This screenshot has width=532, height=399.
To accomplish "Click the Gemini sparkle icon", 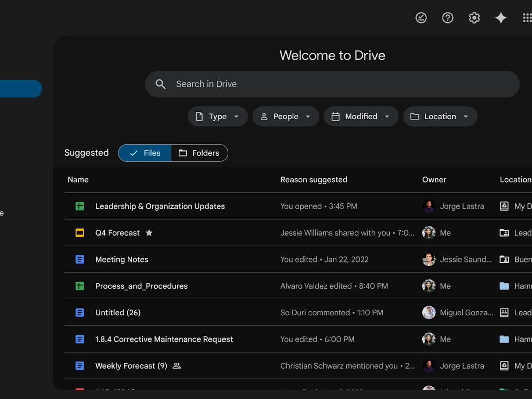I will [501, 18].
